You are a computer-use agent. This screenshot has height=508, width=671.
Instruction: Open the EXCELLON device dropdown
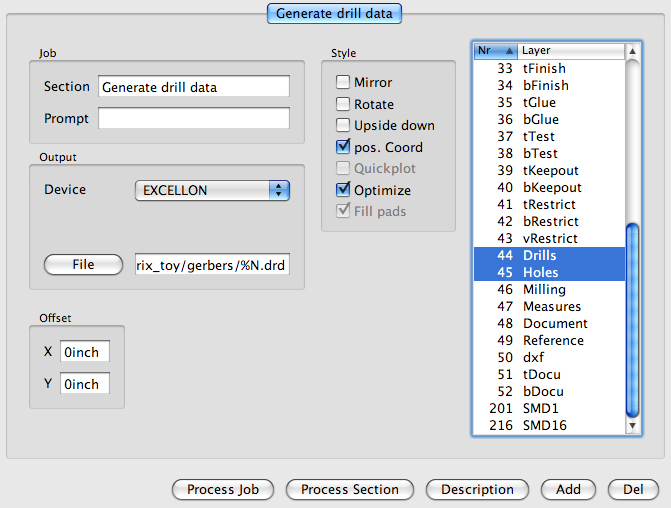[x=211, y=190]
